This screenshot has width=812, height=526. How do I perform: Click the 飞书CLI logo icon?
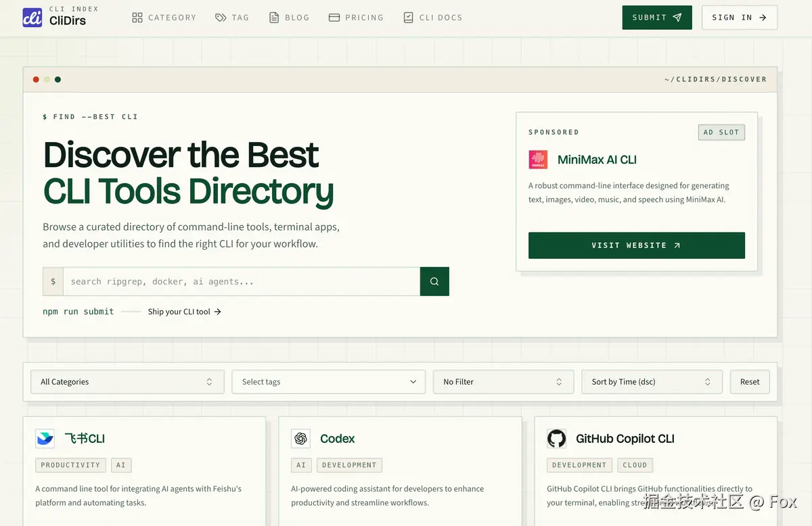(x=45, y=438)
